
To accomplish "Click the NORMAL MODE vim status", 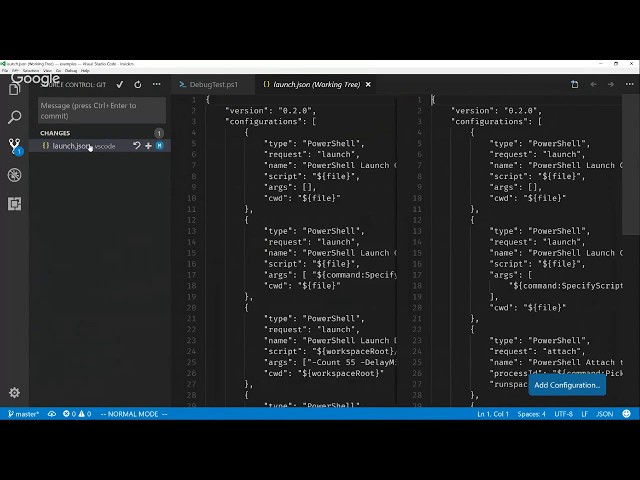I will tap(133, 414).
